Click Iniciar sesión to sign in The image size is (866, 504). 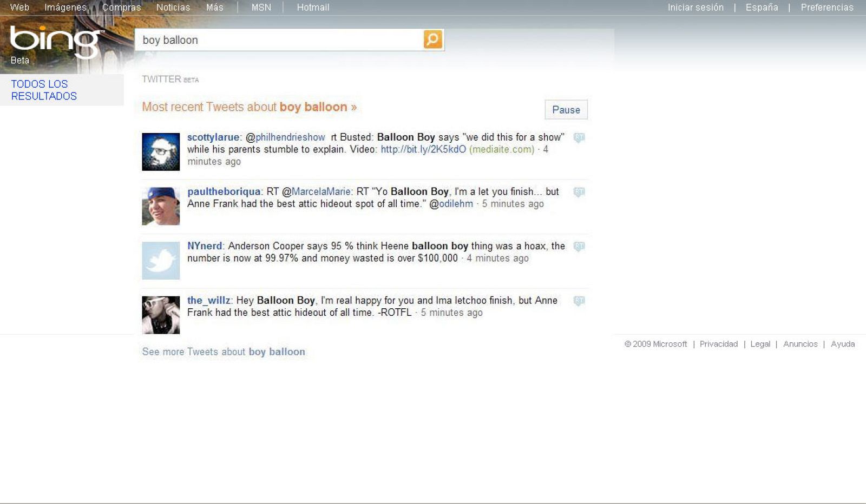(695, 8)
